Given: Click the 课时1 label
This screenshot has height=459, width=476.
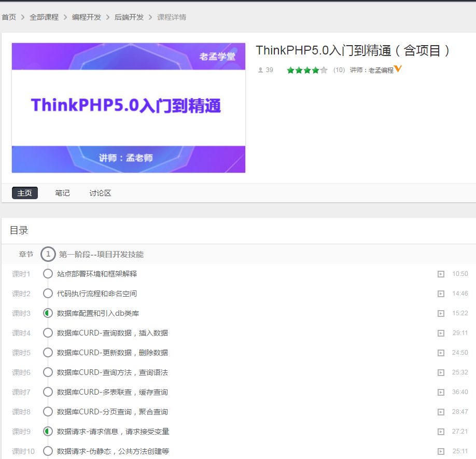Looking at the screenshot, I should 21,274.
